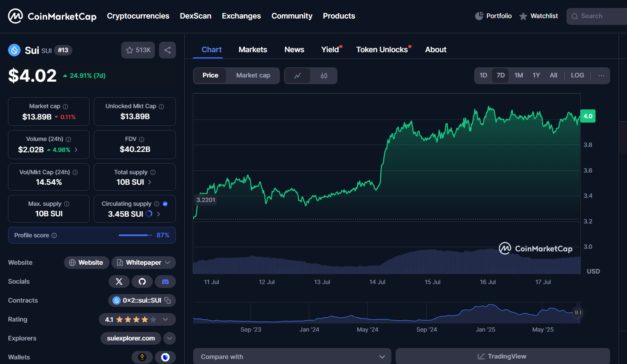
Task: Open the Exchanges menu
Action: pyautogui.click(x=242, y=16)
